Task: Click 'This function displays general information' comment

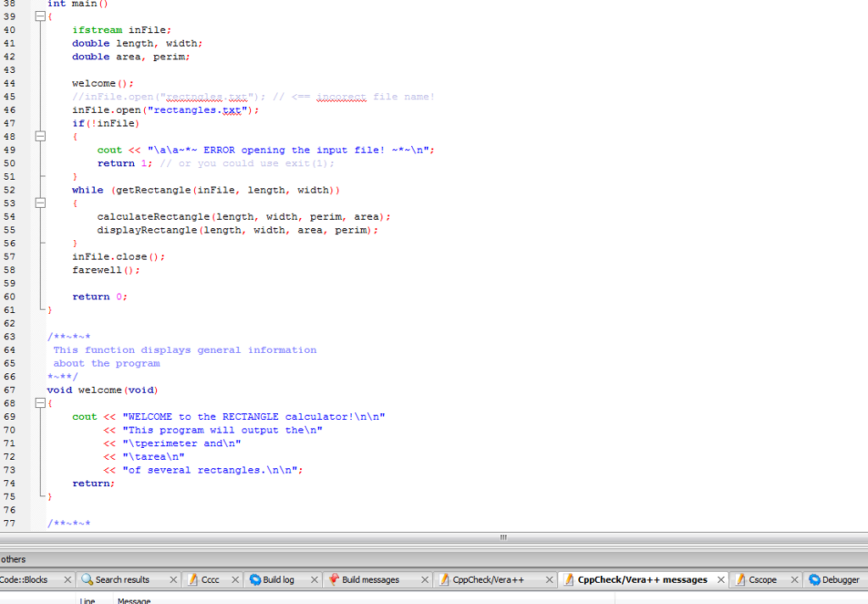Action: tap(185, 350)
